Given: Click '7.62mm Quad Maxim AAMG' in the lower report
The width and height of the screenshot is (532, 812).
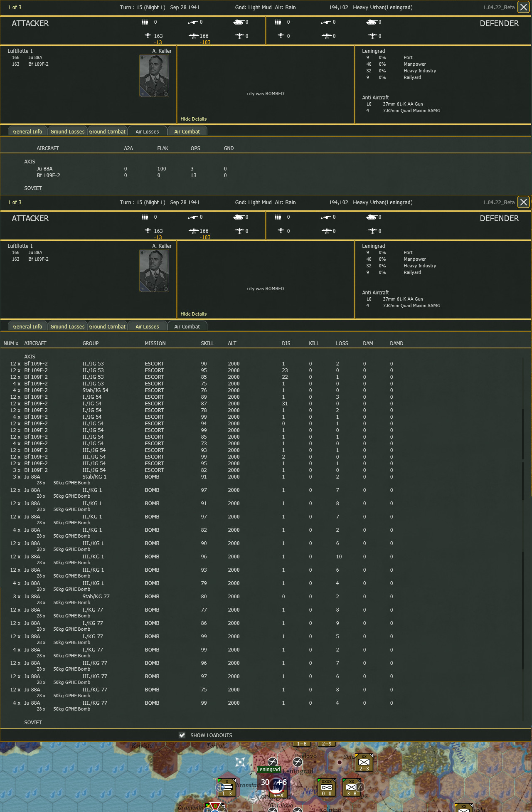Looking at the screenshot, I should tap(411, 306).
